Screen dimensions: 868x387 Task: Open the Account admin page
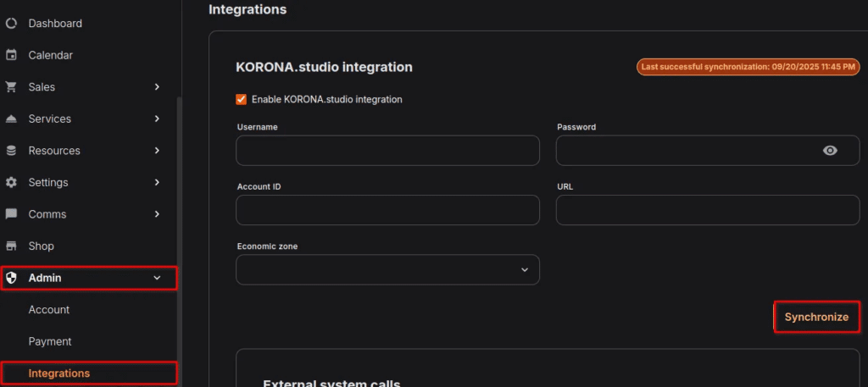(x=49, y=310)
